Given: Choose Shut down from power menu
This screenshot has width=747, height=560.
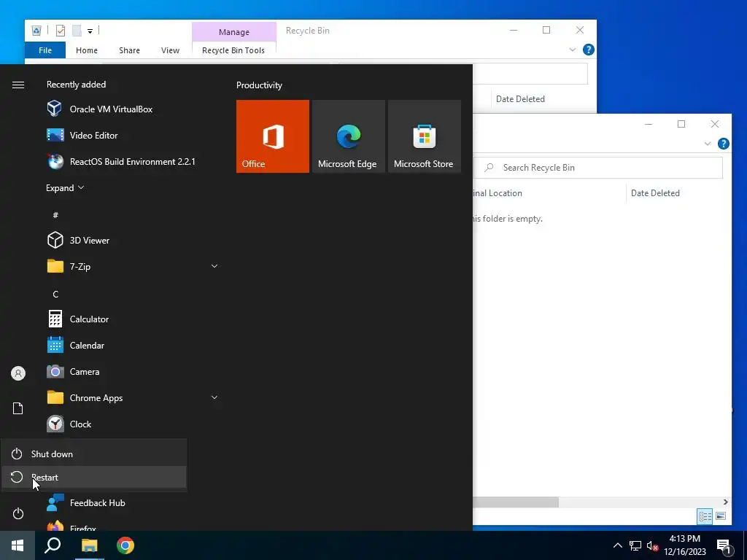Looking at the screenshot, I should tap(94, 454).
